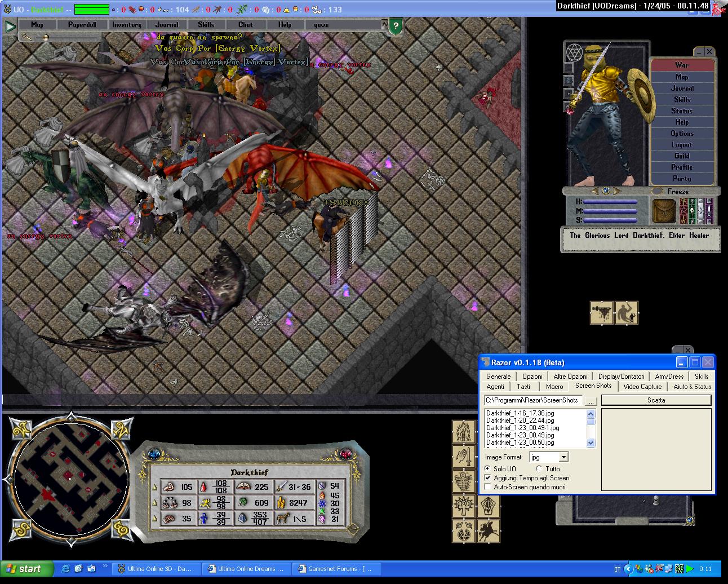Screen dimensions: 728x584
Task: Click the status bar collapse corner button
Action: (353, 530)
